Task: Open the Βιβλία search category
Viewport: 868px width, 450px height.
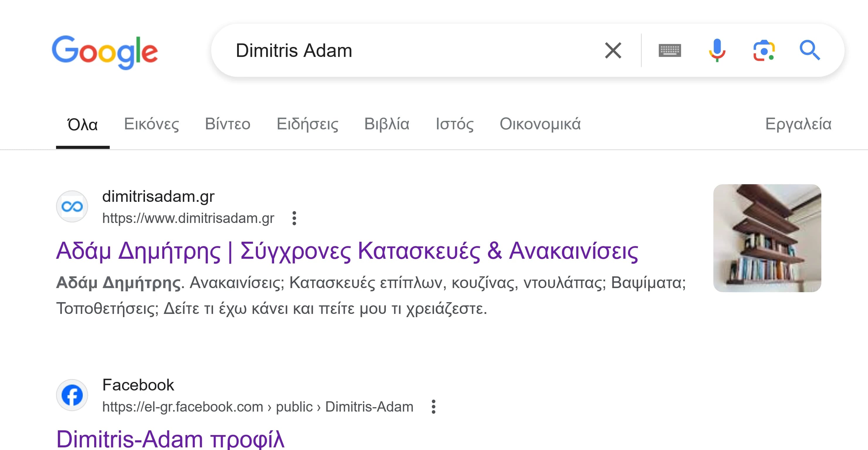Action: point(388,124)
